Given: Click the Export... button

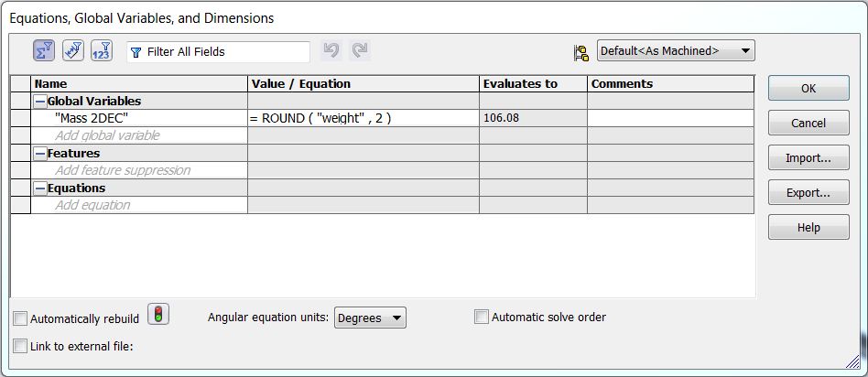Looking at the screenshot, I should coord(808,193).
